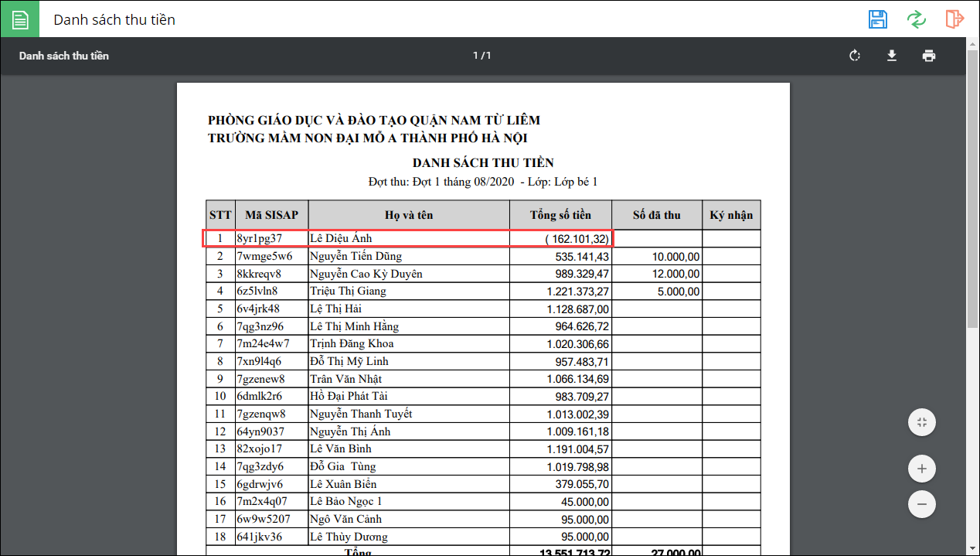Select the name 'Lê Bảo Ngọc 1'
Viewport: 980px width, 556px height.
(346, 501)
